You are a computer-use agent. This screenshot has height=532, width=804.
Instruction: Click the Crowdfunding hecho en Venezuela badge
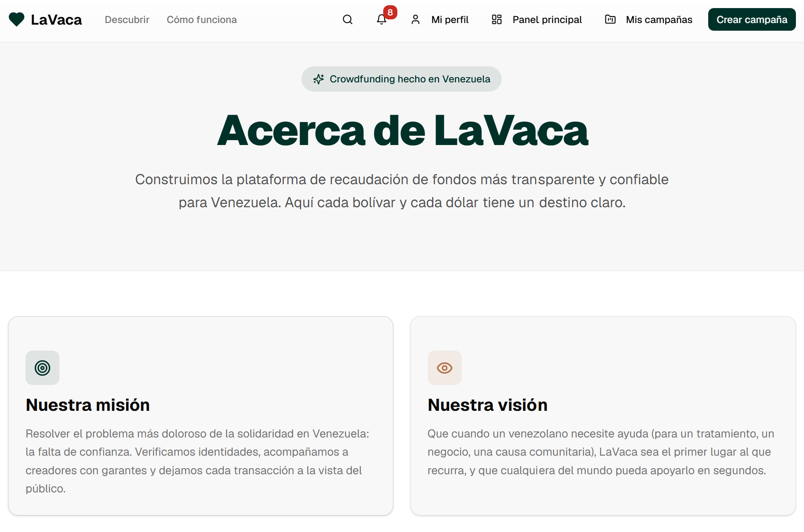pyautogui.click(x=401, y=79)
